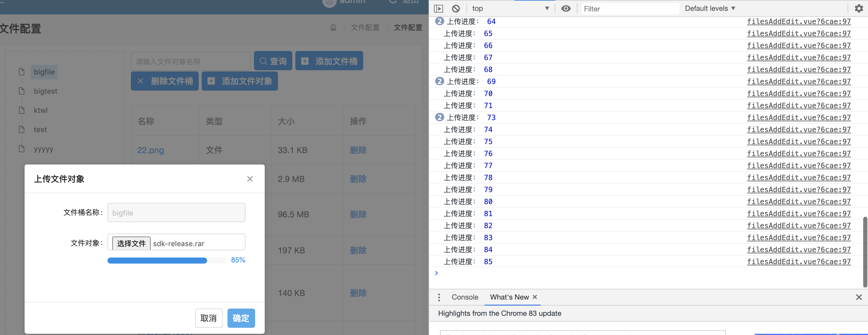Click the home breadcrumb icon
The height and width of the screenshot is (335, 868).
pyautogui.click(x=333, y=28)
